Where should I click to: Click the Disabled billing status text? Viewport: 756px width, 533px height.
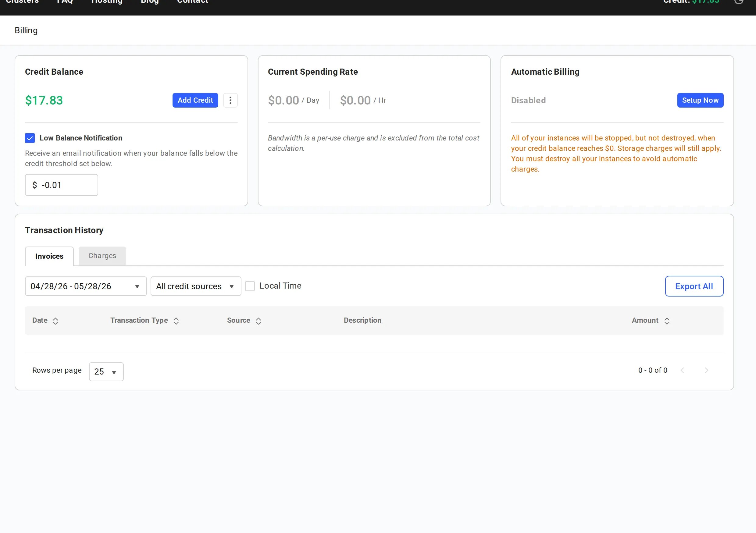[x=528, y=100]
